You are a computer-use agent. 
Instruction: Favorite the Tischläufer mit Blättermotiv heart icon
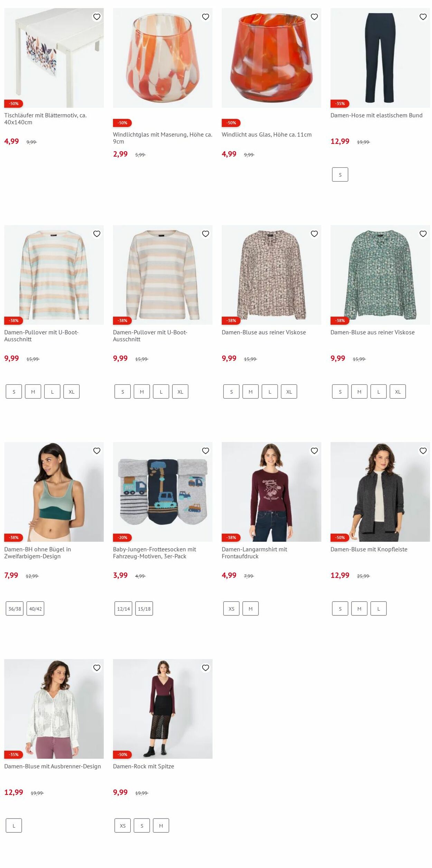click(x=97, y=17)
